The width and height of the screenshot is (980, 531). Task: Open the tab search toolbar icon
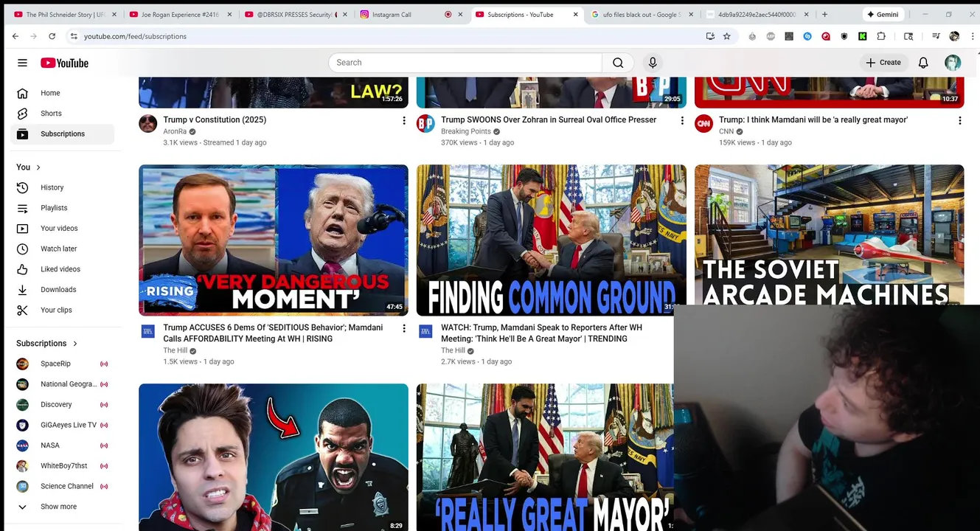tap(908, 36)
